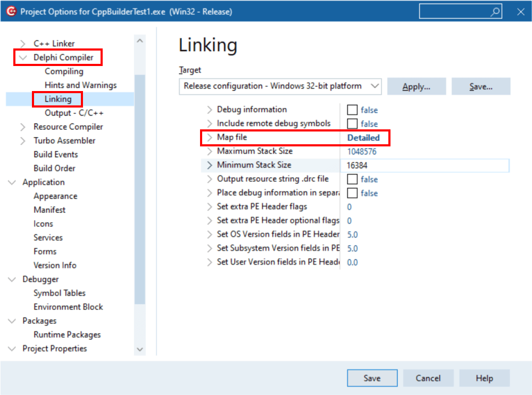Close the Project Options dialog

tap(521, 12)
